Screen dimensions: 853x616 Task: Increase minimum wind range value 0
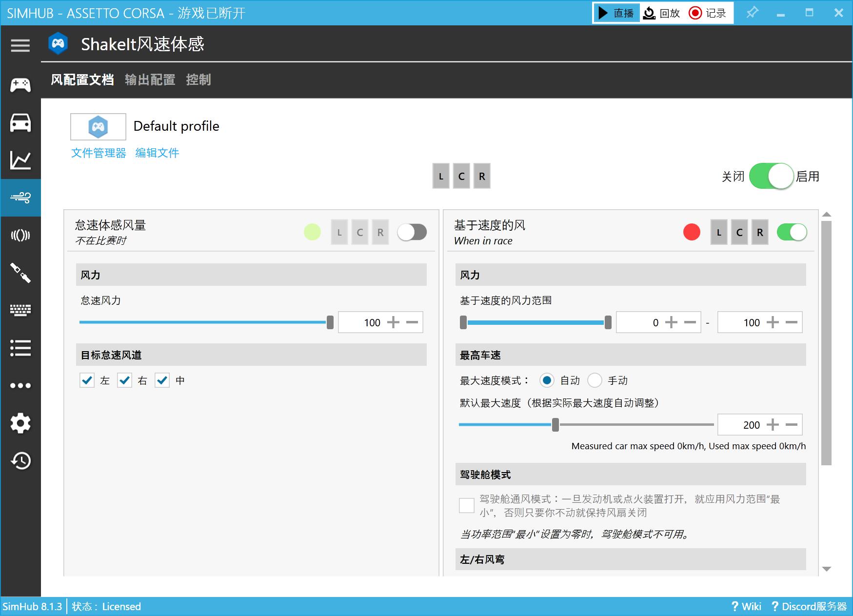(x=671, y=322)
